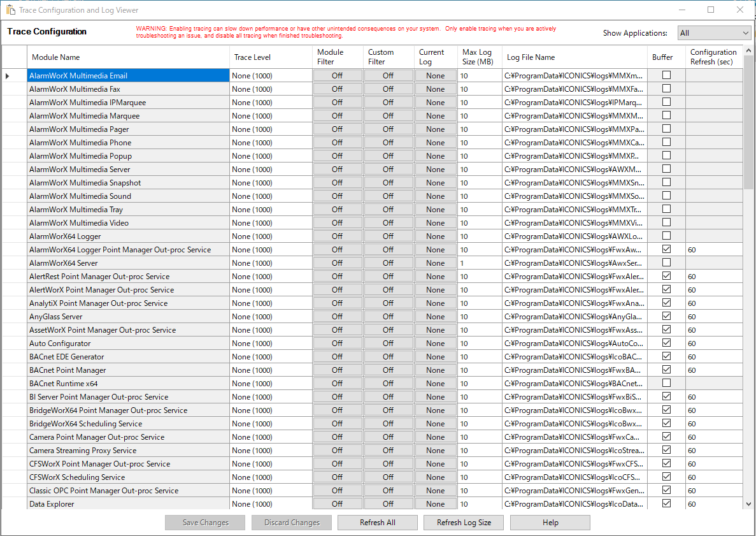Image resolution: width=756 pixels, height=536 pixels.
Task: Select AlarmWorX Multimedia Snapshot module name
Action: tap(128, 183)
